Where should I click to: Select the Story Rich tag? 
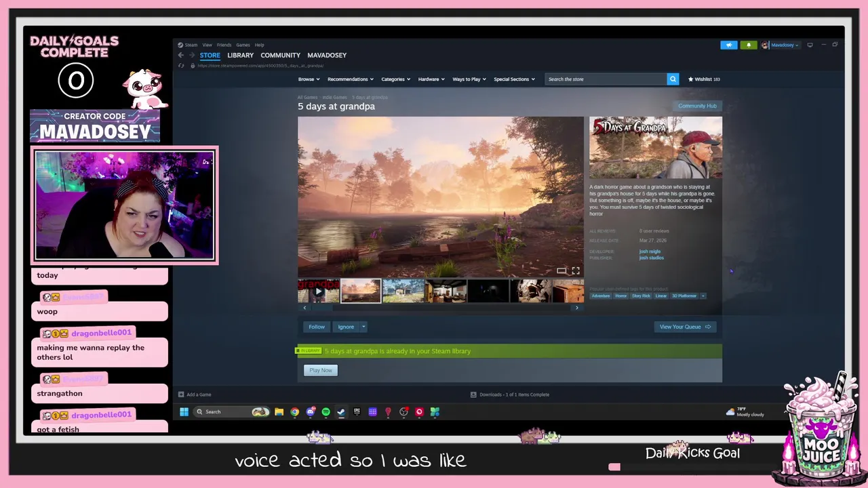pos(641,296)
